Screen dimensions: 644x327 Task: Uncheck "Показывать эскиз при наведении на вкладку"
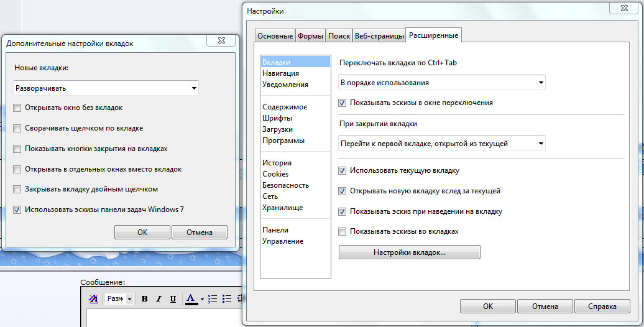coord(342,212)
